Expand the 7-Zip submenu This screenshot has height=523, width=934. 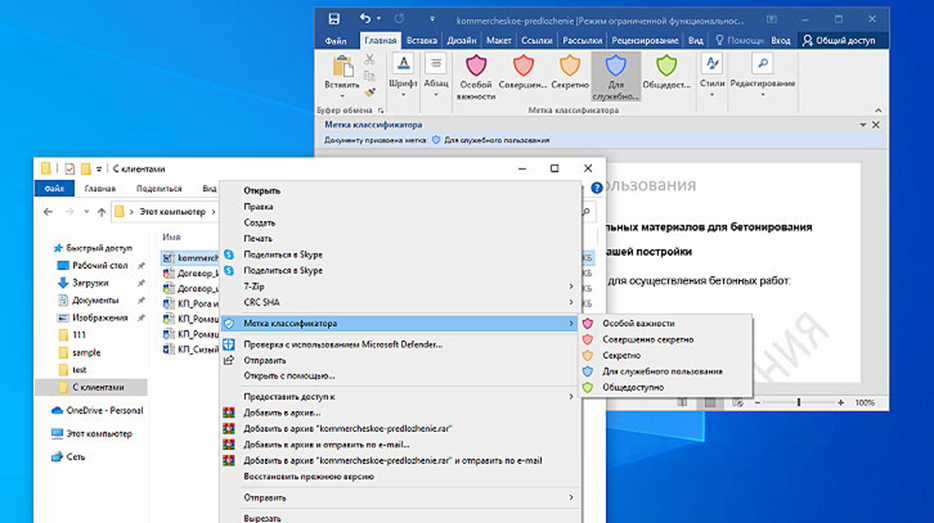[x=400, y=287]
